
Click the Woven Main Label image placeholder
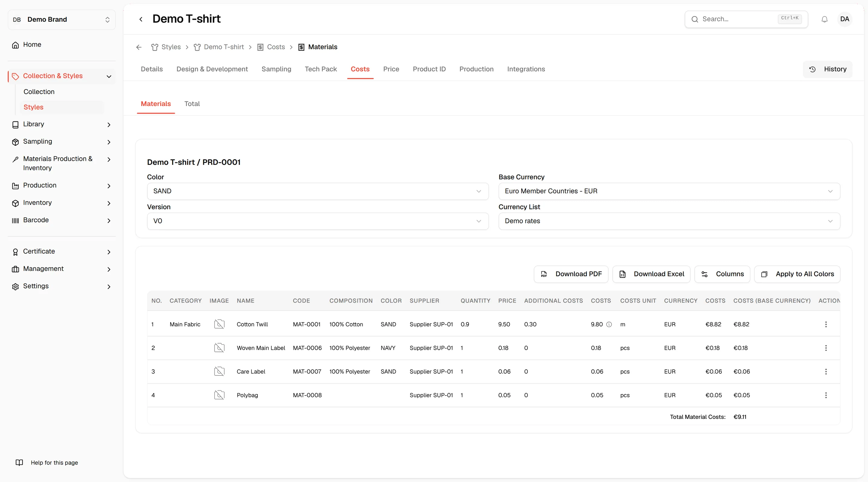(x=219, y=348)
